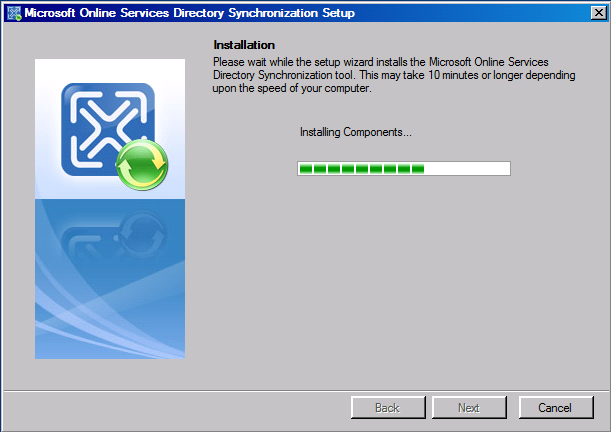Click the Cancel button
Viewport: 611px width, 432px height.
pos(556,407)
